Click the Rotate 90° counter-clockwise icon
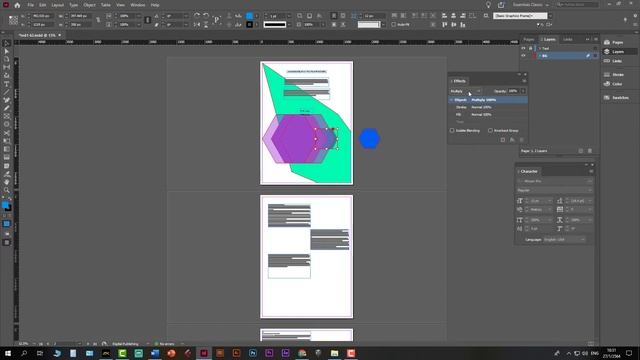The image size is (640, 360). click(x=206, y=16)
